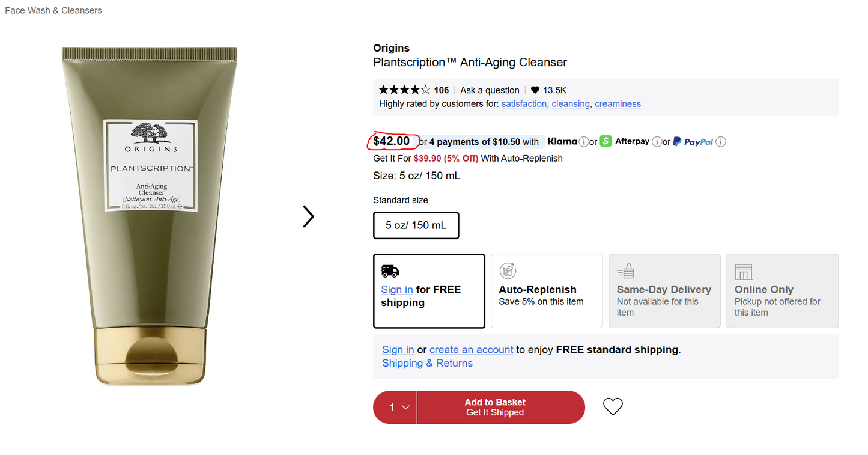Click the Online Only storefront icon
Screen dimensions: 868x455
tap(743, 271)
